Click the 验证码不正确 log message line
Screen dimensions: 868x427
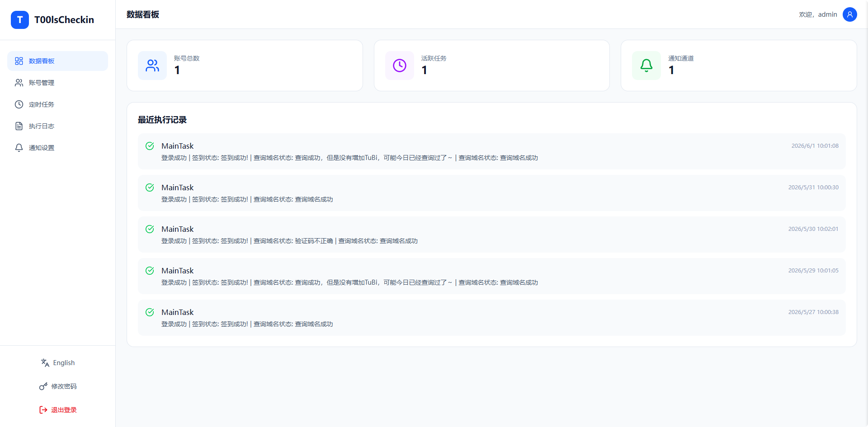tap(289, 241)
